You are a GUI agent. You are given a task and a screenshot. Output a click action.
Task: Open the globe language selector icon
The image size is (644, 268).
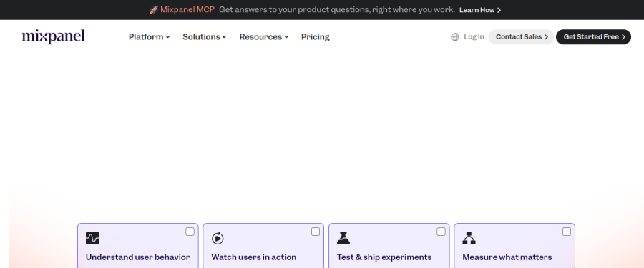tap(454, 37)
